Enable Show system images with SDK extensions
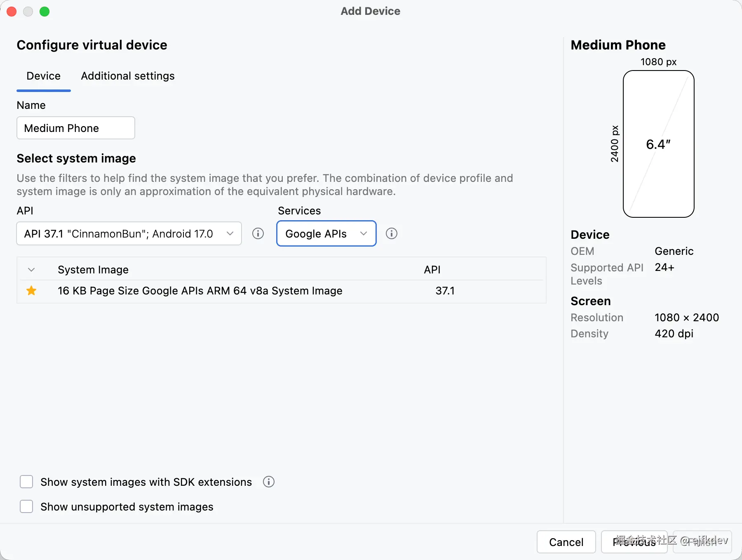 click(26, 482)
